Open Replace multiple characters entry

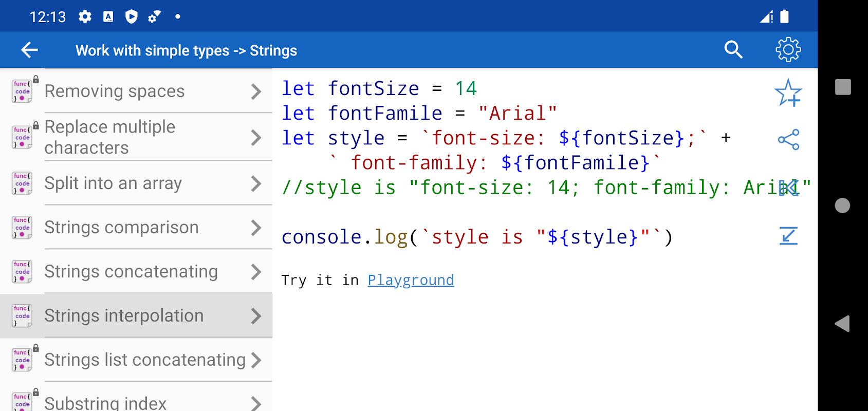click(109, 137)
